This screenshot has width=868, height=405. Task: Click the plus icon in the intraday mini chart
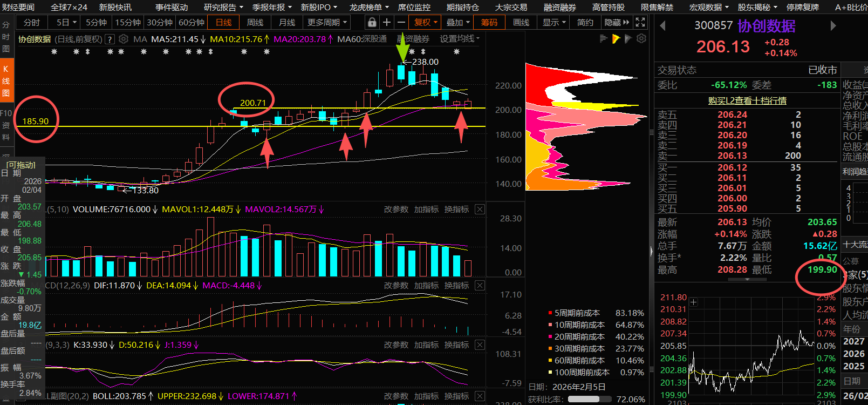[x=694, y=302]
